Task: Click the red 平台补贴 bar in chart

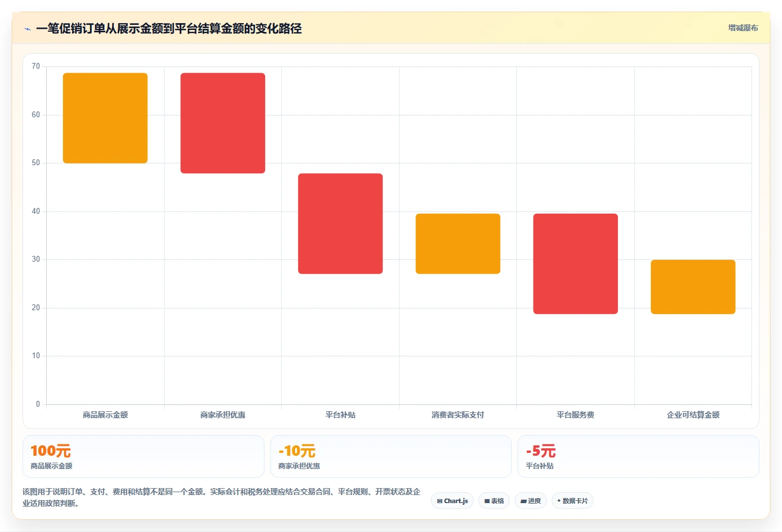Action: point(340,224)
